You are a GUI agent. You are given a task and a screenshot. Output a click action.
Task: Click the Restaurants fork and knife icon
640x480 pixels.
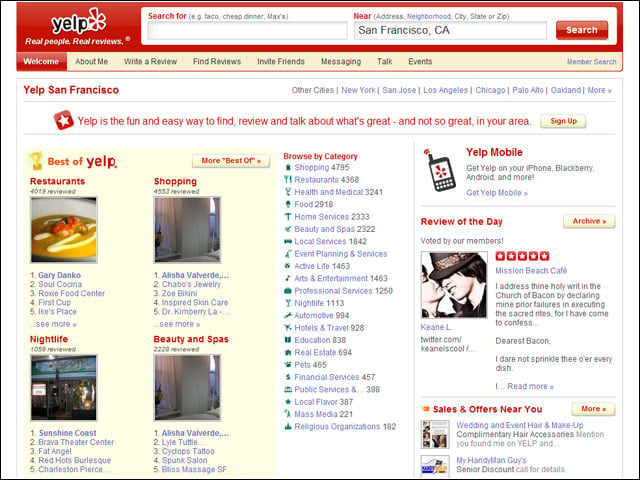tap(288, 180)
